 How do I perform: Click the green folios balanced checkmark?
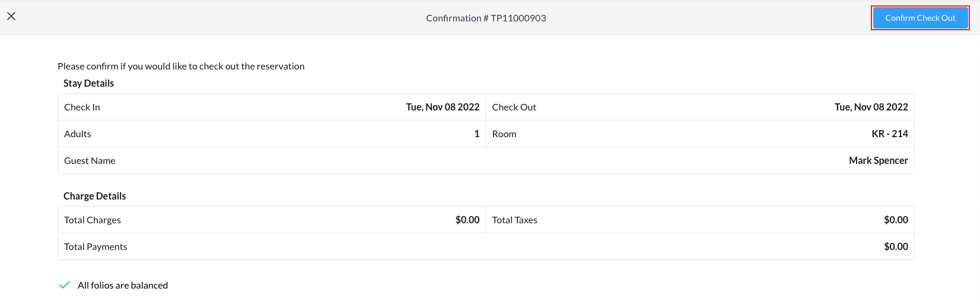65,285
